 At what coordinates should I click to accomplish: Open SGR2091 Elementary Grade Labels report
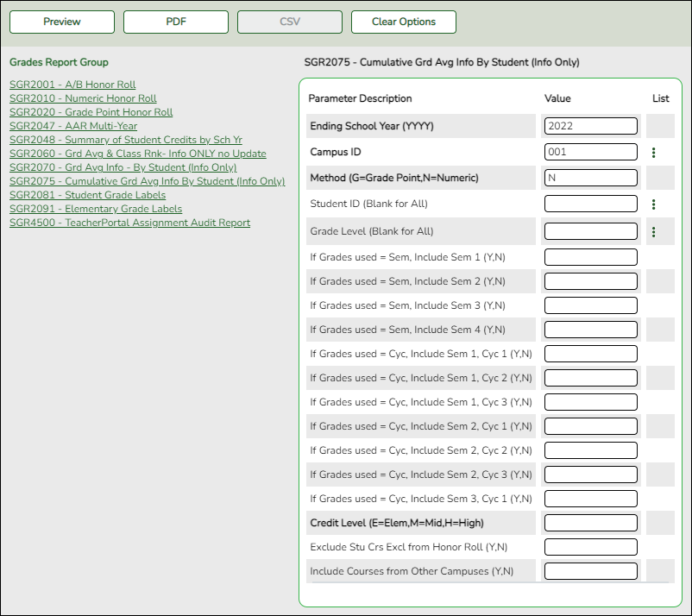(95, 209)
